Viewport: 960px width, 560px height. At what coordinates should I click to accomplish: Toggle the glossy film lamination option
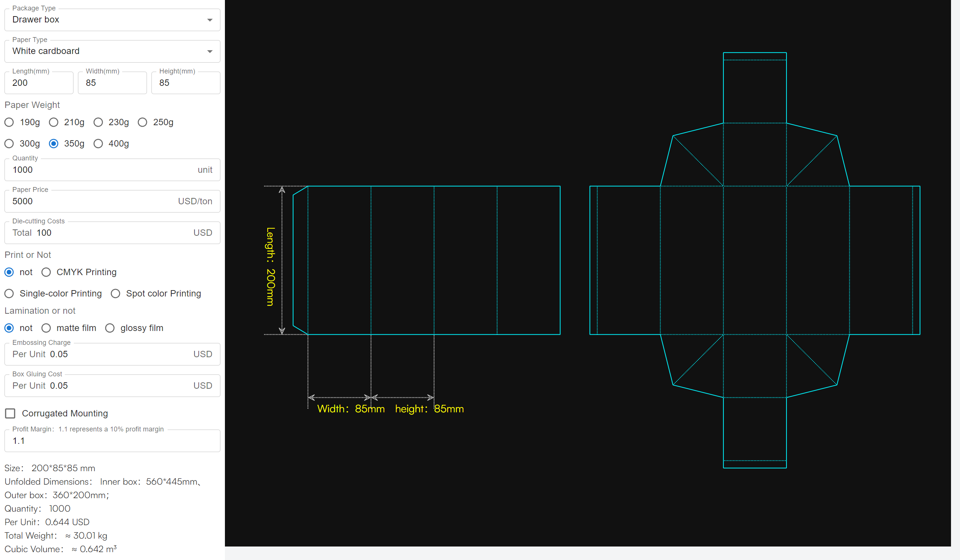coord(110,328)
